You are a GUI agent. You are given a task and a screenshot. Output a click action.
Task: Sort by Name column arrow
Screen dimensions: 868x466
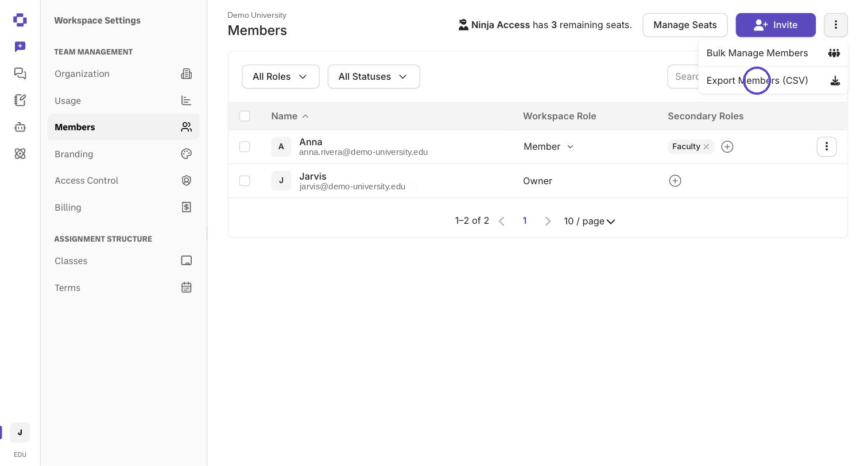(305, 116)
